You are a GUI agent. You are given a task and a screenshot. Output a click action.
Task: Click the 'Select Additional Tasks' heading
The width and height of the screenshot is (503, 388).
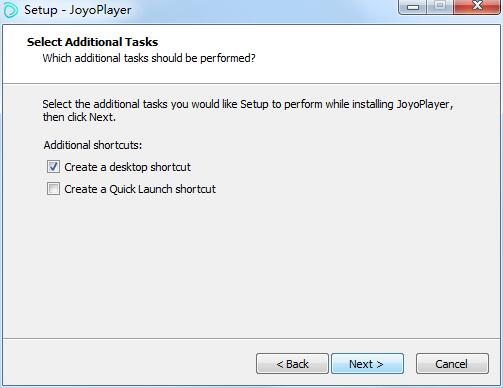click(92, 42)
